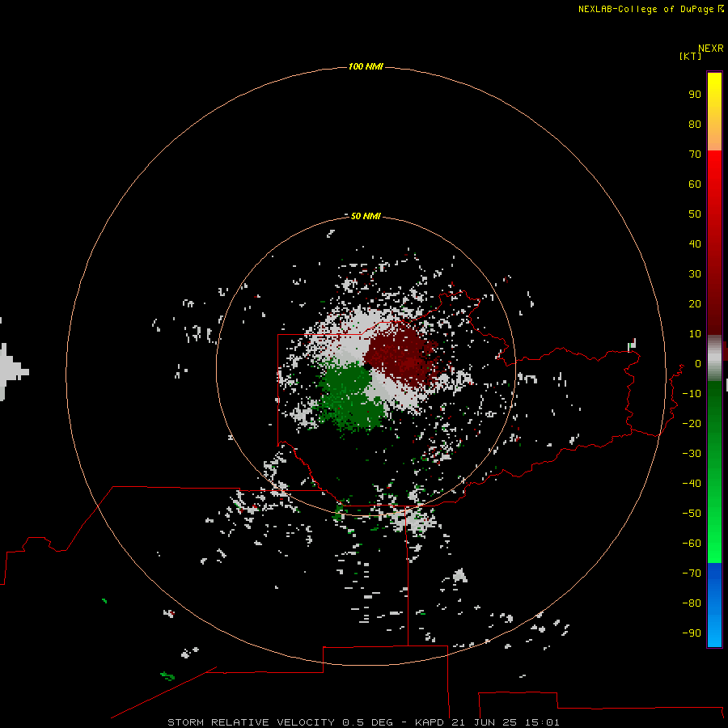Pick the yellow-orange segment of the color bar
This screenshot has width=728, height=728.
tap(714, 112)
